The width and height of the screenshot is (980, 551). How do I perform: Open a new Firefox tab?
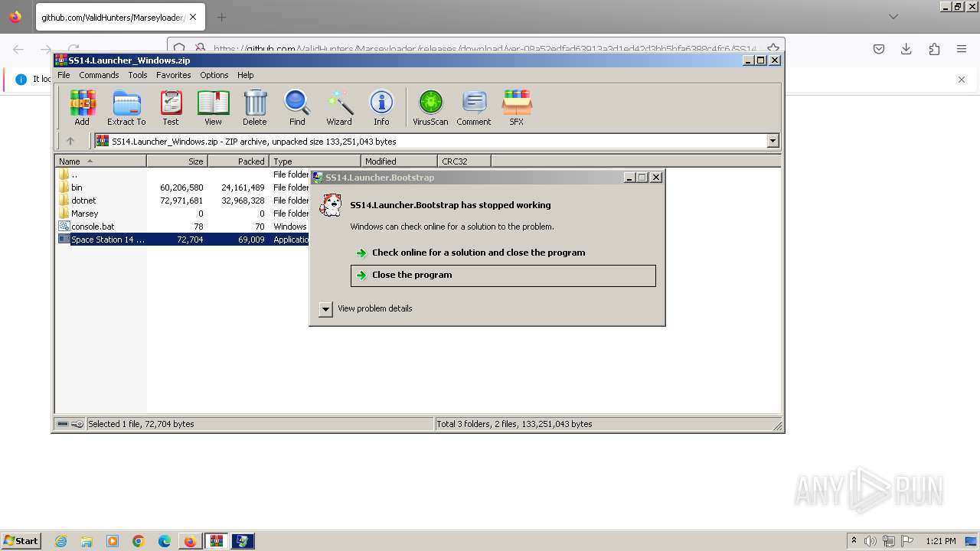tap(221, 17)
